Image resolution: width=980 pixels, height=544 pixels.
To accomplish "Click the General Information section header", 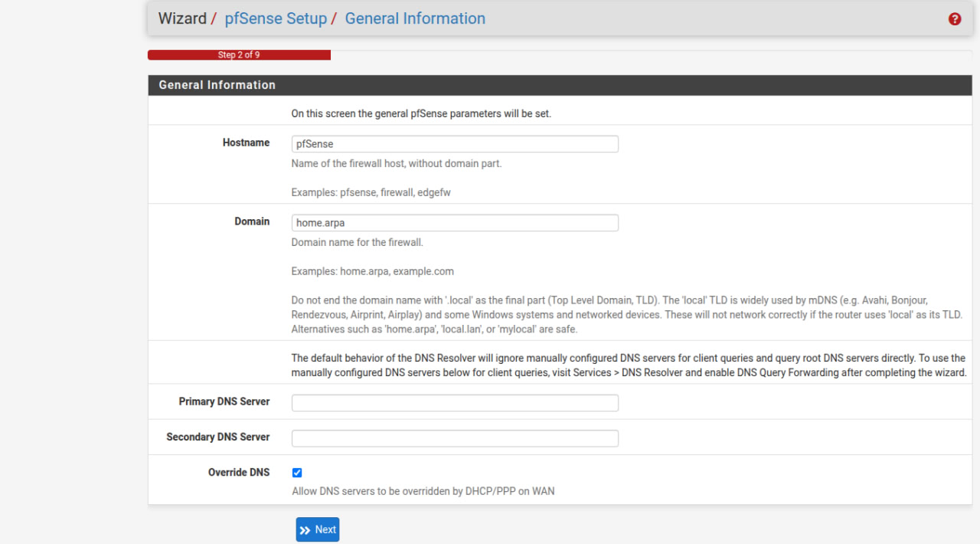I will click(217, 85).
